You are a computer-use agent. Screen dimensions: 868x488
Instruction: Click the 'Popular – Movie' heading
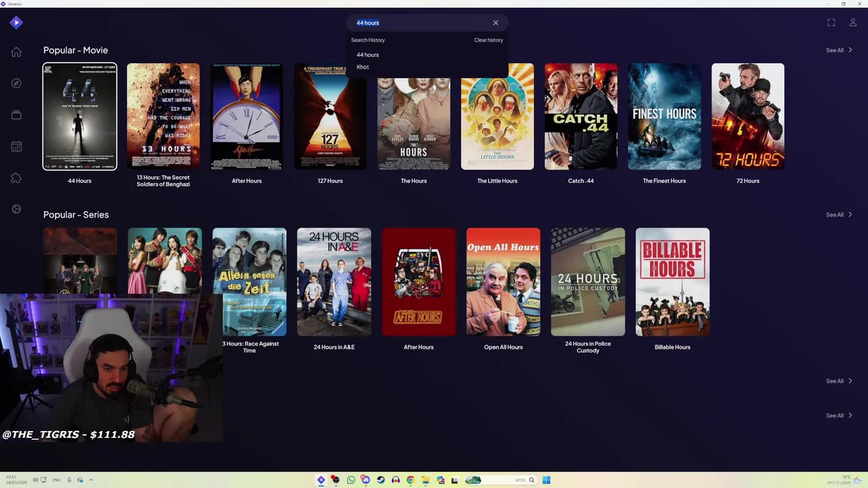point(75,50)
